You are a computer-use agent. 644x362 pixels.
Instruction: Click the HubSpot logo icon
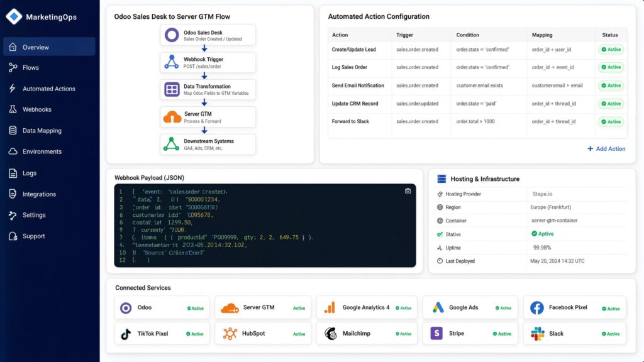[x=230, y=334]
